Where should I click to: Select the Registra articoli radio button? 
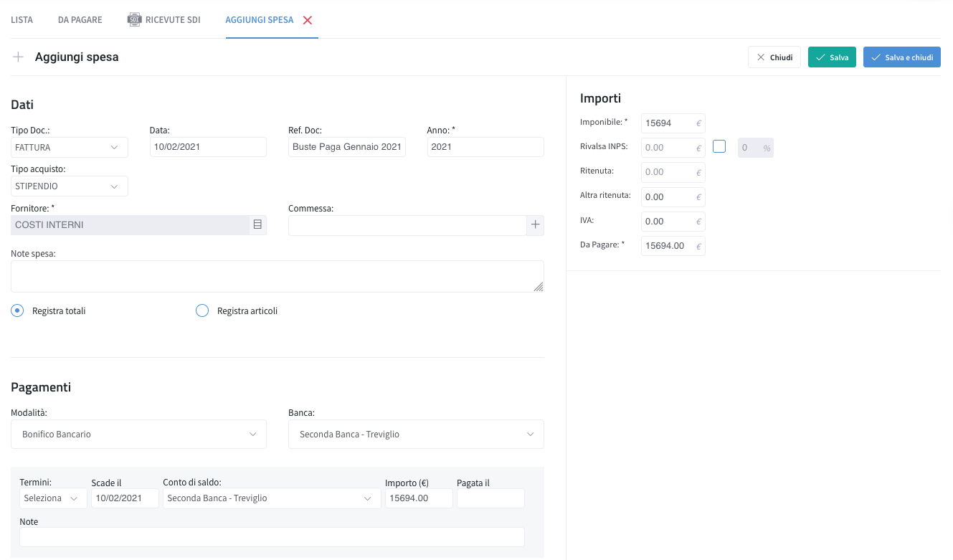click(202, 310)
